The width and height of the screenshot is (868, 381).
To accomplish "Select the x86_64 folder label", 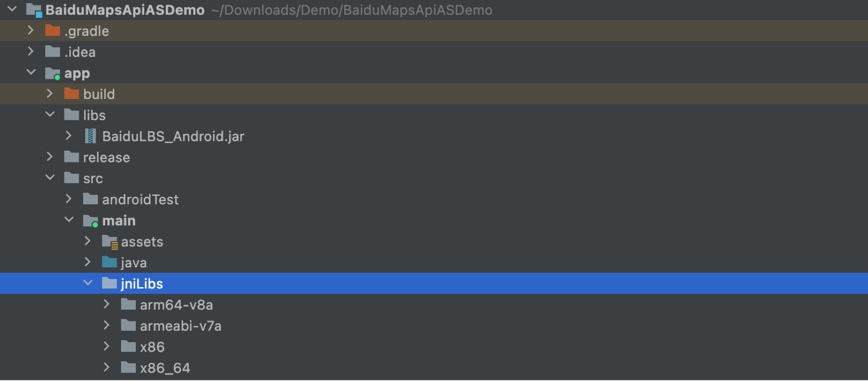I will 165,368.
